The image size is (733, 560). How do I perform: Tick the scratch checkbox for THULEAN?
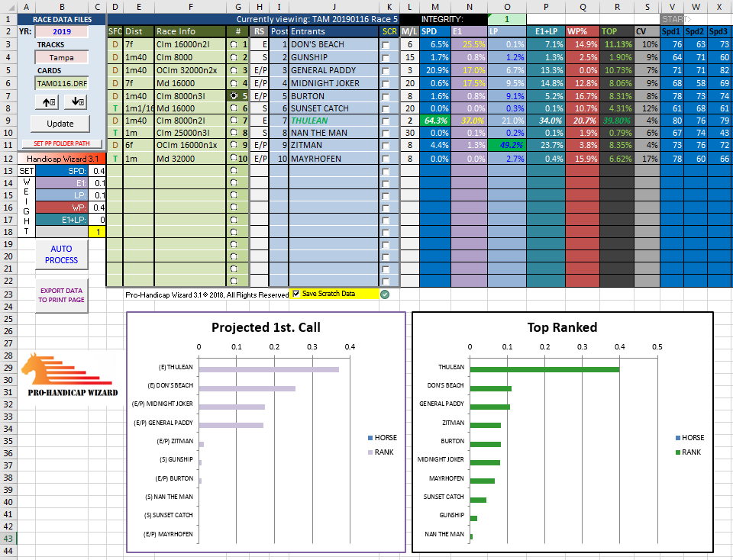coord(386,121)
